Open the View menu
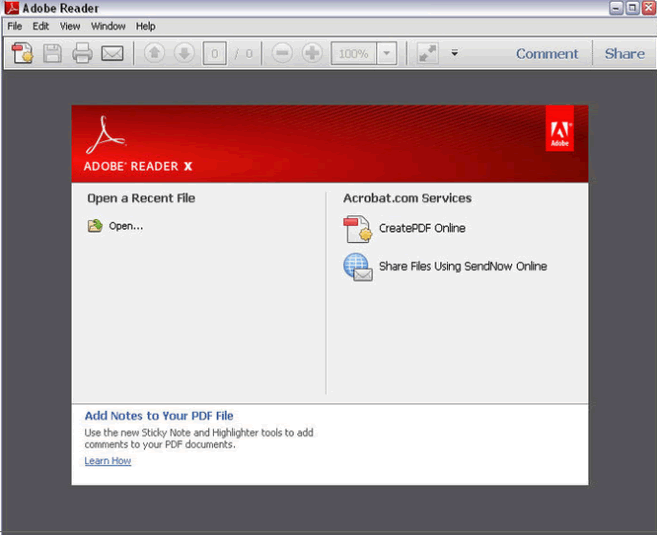This screenshot has height=535, width=657. pos(70,26)
